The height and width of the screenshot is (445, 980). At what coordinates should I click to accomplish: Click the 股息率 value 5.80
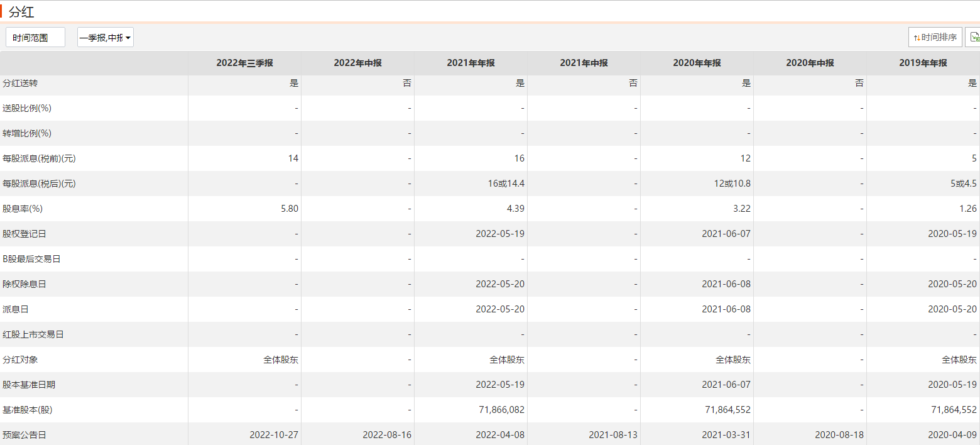[x=290, y=209]
